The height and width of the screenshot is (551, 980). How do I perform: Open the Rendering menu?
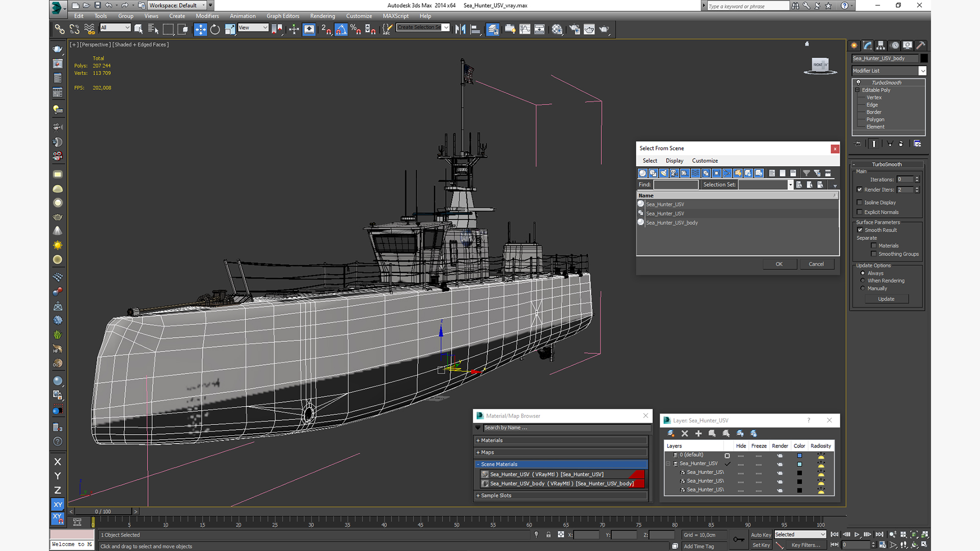click(323, 16)
